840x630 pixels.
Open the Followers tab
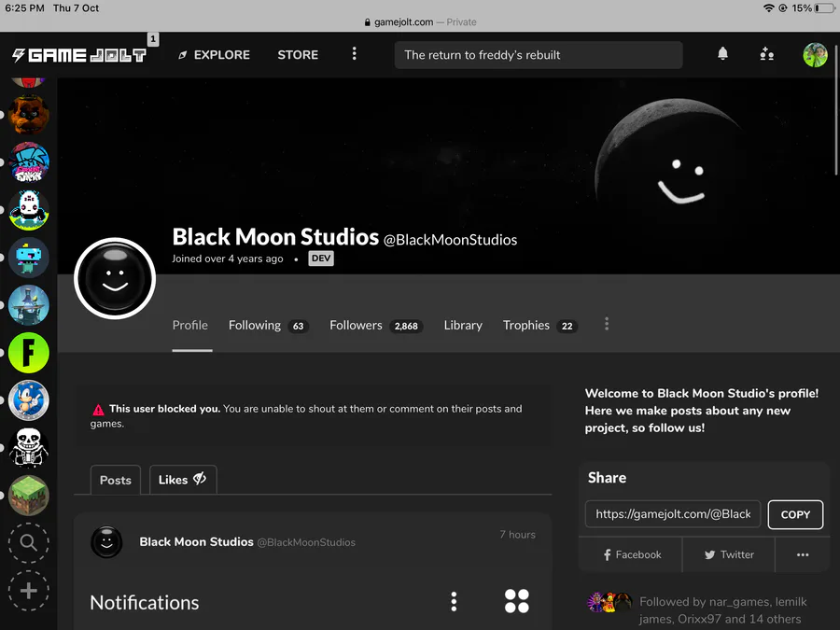(x=376, y=325)
